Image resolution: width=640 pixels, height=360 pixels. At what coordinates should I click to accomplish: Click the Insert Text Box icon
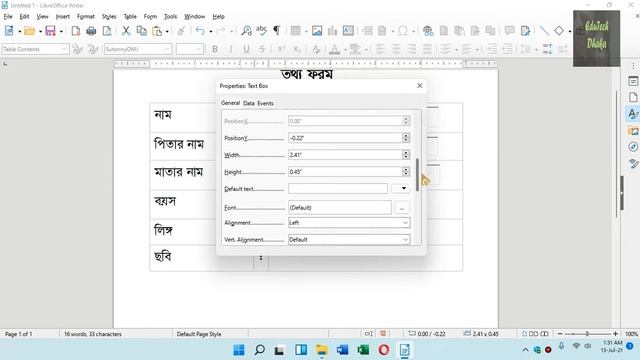348,31
